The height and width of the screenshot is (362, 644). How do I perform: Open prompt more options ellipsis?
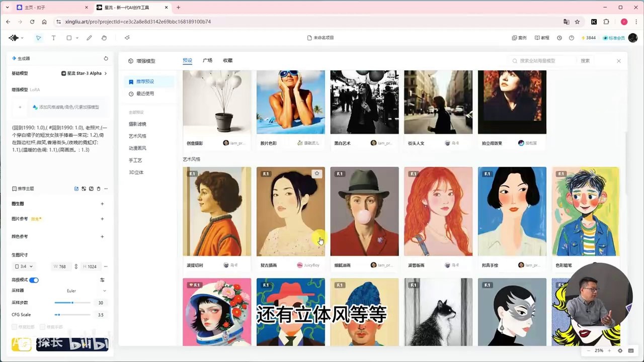106,189
